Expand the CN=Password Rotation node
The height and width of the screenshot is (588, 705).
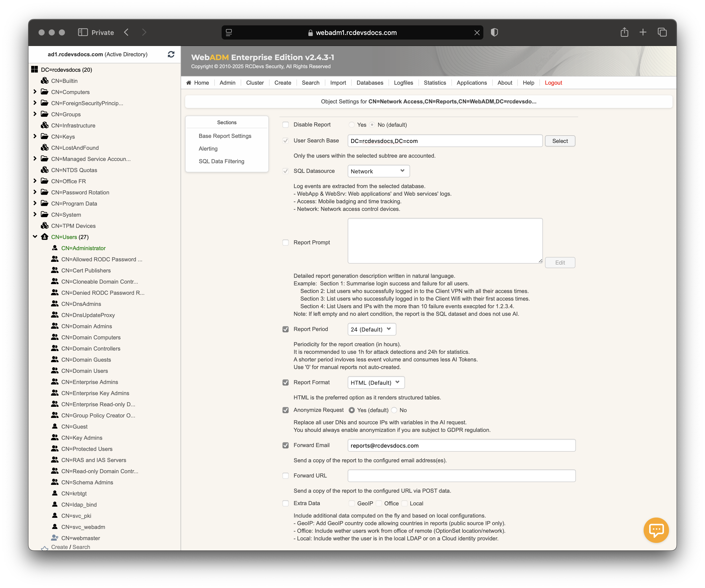click(35, 192)
